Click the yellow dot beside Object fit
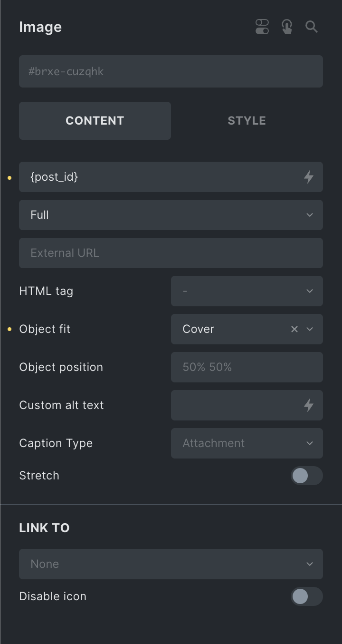 (9, 329)
